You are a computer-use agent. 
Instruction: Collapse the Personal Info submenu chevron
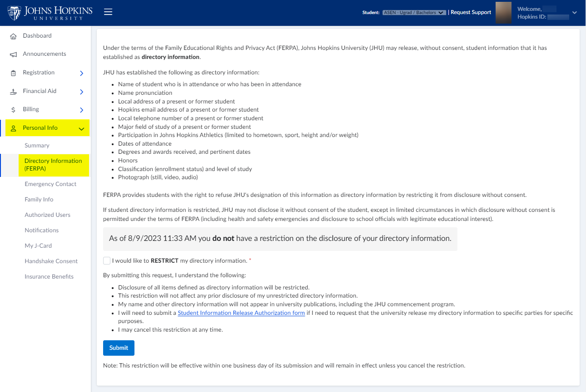point(82,129)
